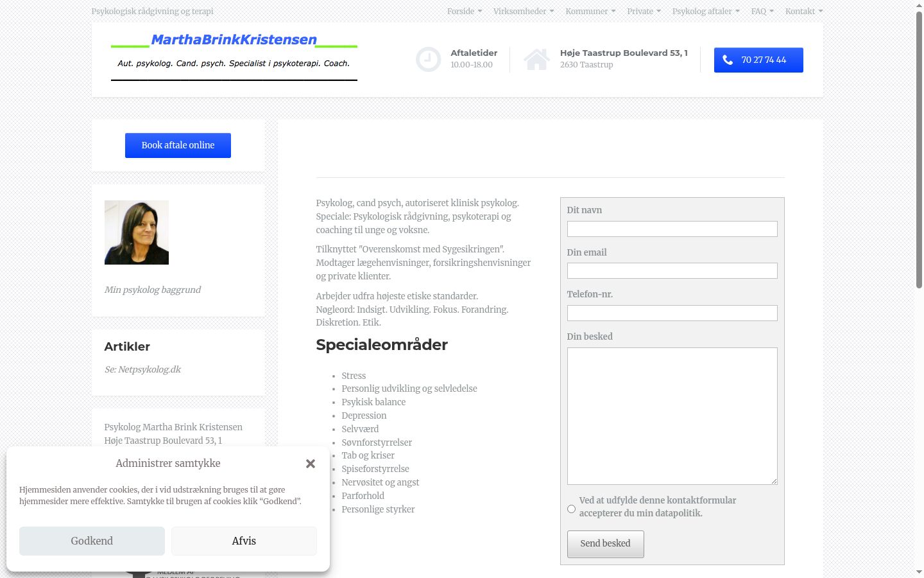Click the house icon beside the address
The height and width of the screenshot is (578, 924).
pyautogui.click(x=536, y=60)
